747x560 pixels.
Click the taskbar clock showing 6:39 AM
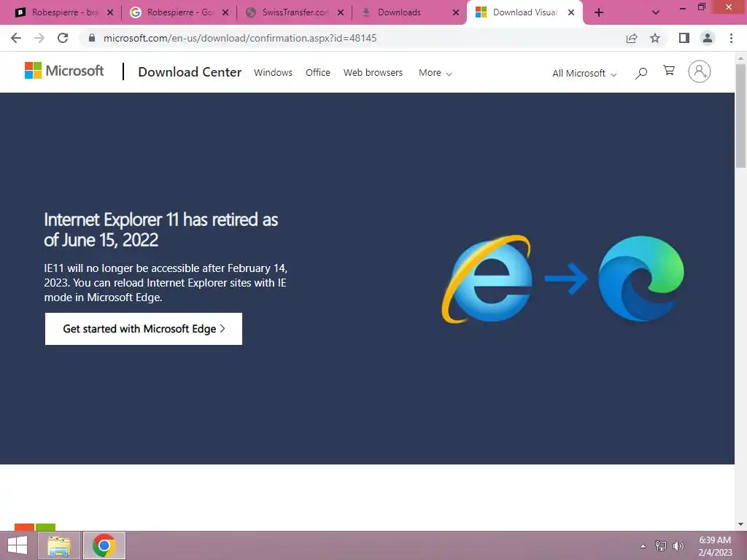[x=715, y=546]
